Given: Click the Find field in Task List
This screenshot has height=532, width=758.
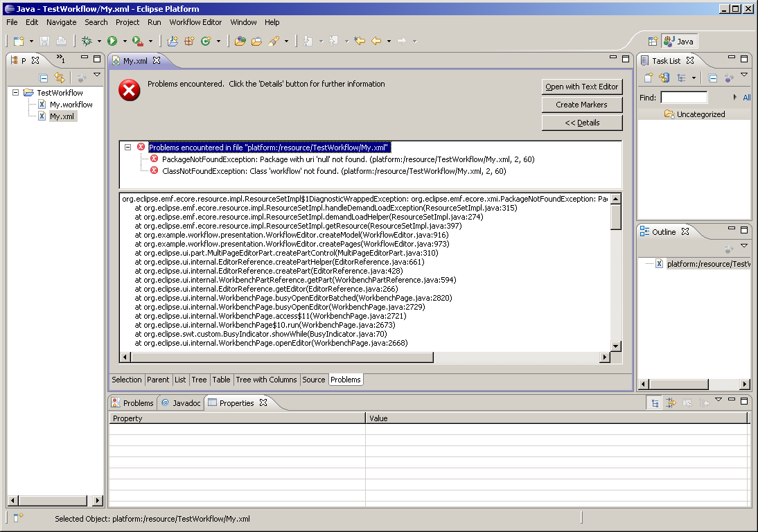Looking at the screenshot, I should (x=684, y=98).
